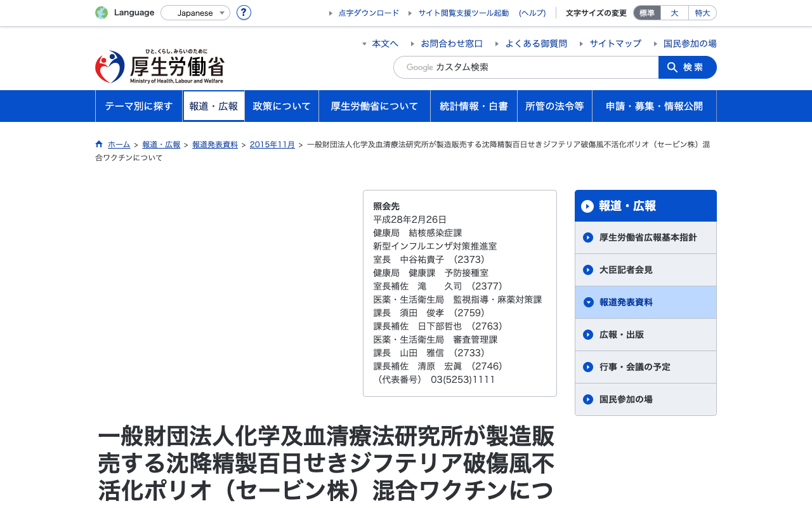
Task: Select 標準 font size
Action: coord(647,13)
